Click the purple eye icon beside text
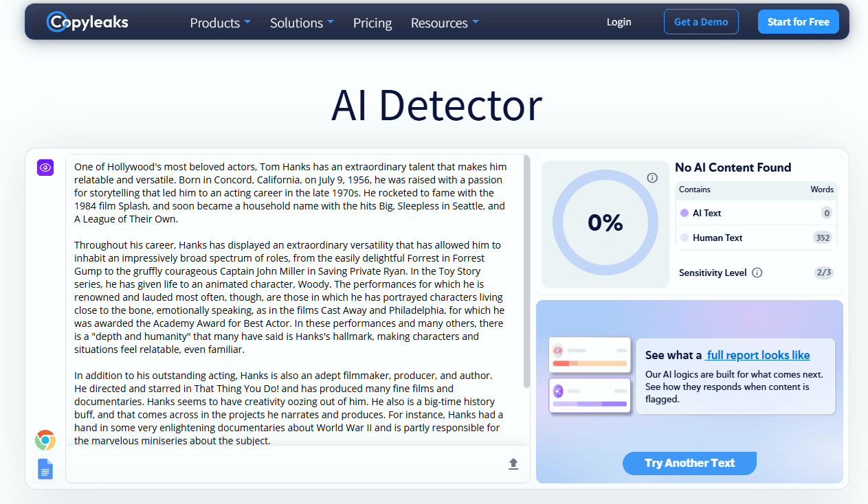The height and width of the screenshot is (504, 868). point(45,167)
